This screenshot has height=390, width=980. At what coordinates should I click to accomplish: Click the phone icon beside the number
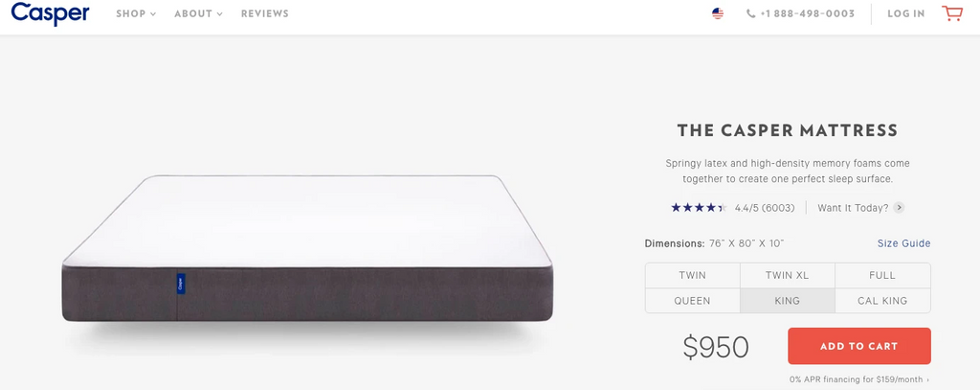(x=750, y=13)
